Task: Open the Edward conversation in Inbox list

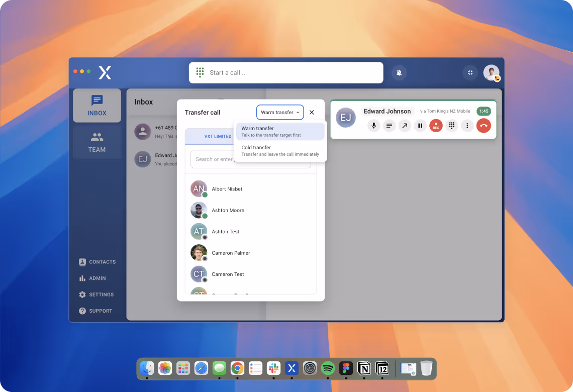Action: [156, 159]
